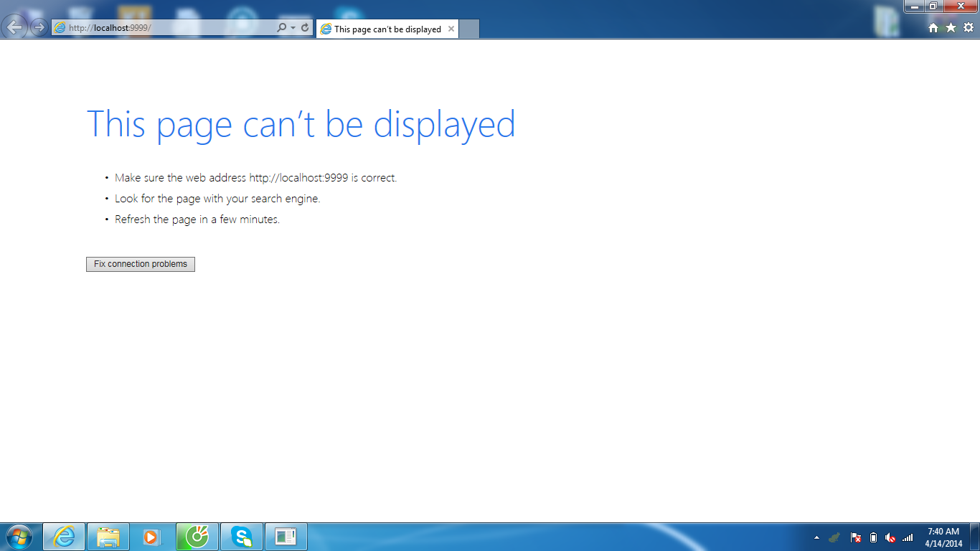Select the 'This page can't be displayed' tab
Viewport: 980px width, 551px height.
[x=387, y=29]
